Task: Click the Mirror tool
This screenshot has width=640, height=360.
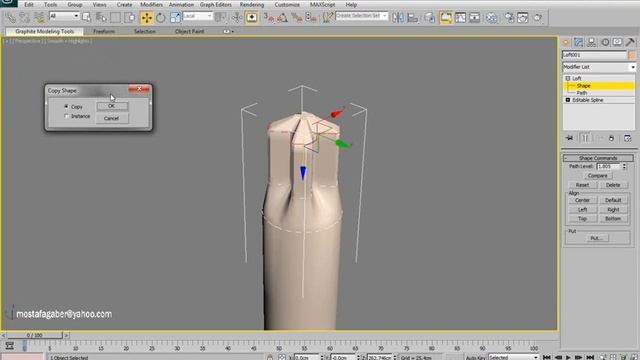Action: coord(398,18)
